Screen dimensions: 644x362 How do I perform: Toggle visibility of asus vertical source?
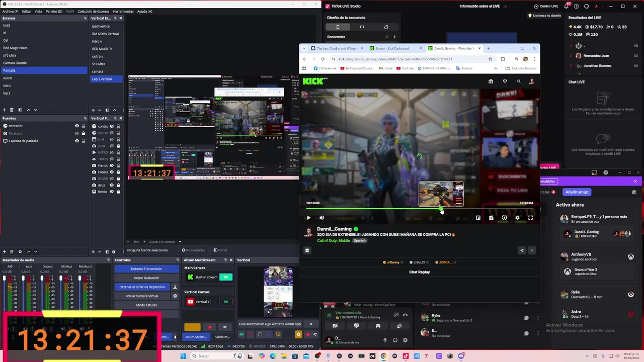point(112,185)
